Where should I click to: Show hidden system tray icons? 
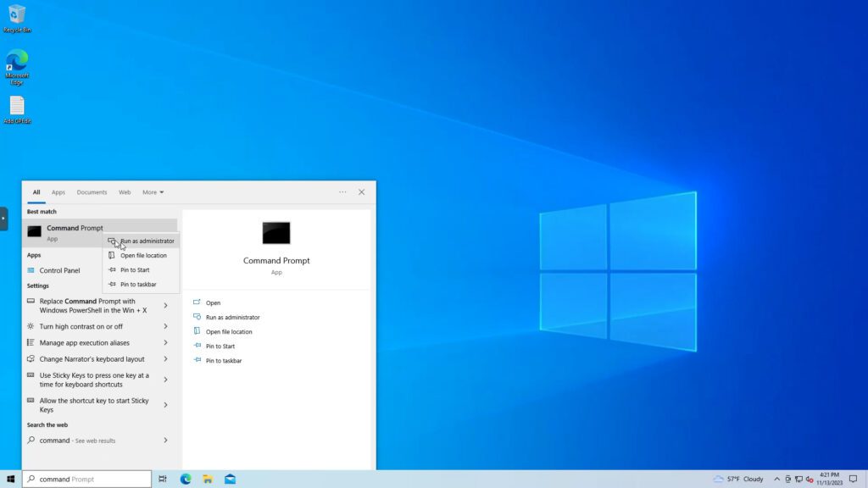click(x=776, y=479)
